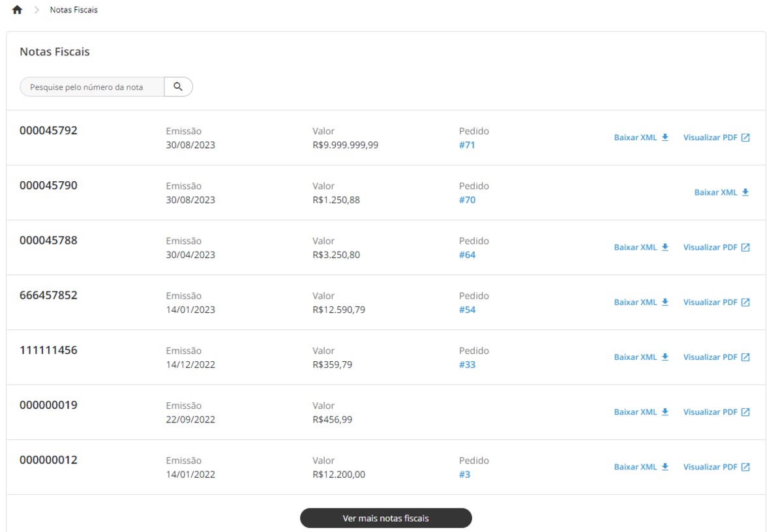Download XML for invoice 111111456

tap(641, 357)
